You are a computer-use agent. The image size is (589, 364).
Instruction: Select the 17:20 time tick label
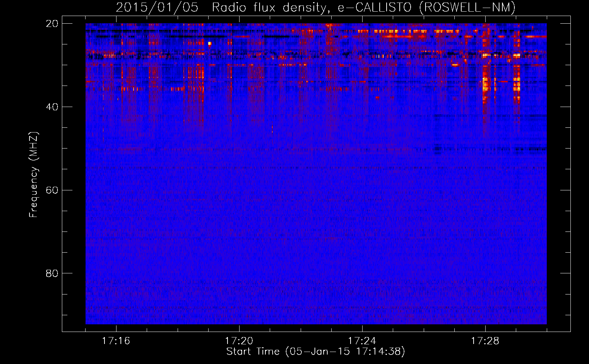[x=239, y=341]
